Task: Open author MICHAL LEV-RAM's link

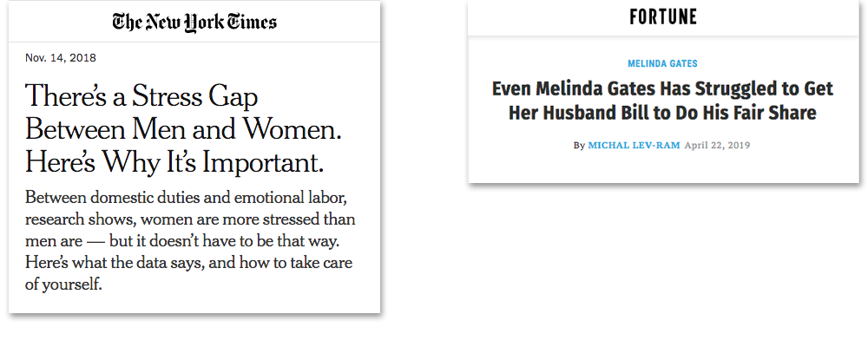Action: pos(634,146)
